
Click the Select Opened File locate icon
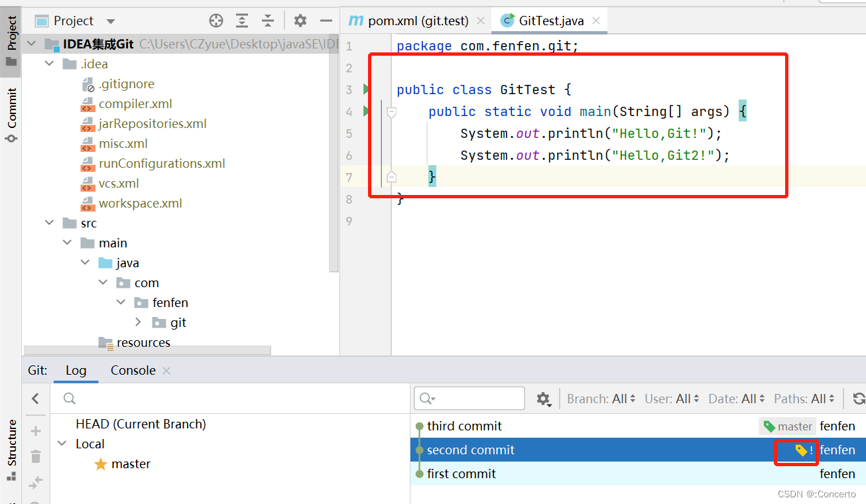[216, 21]
